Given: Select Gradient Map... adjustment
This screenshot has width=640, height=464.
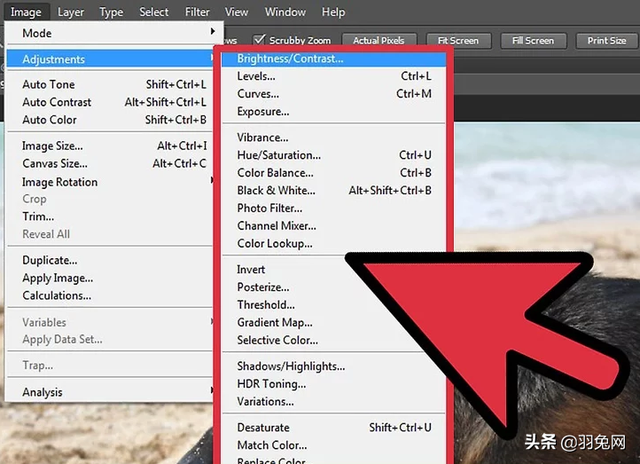Looking at the screenshot, I should point(275,323).
